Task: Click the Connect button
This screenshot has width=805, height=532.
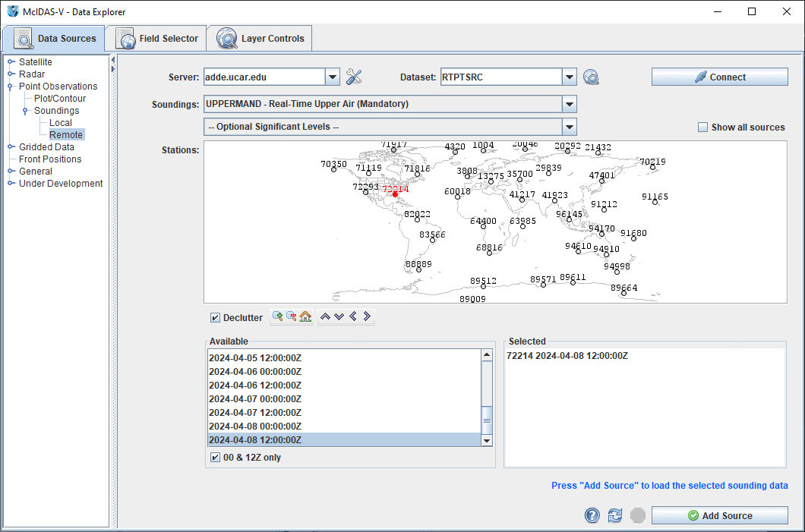Action: [719, 77]
